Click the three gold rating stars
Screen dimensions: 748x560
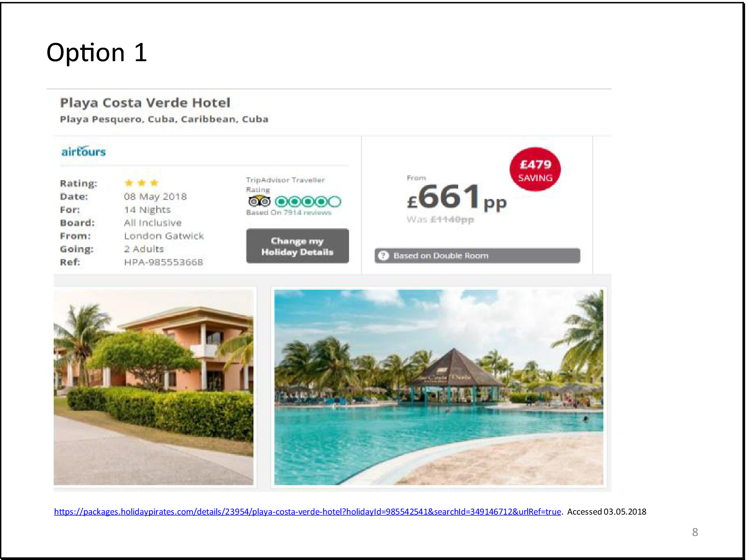(x=141, y=183)
